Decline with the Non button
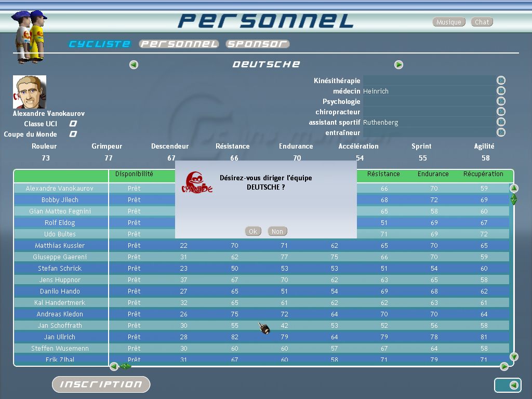 pyautogui.click(x=277, y=232)
